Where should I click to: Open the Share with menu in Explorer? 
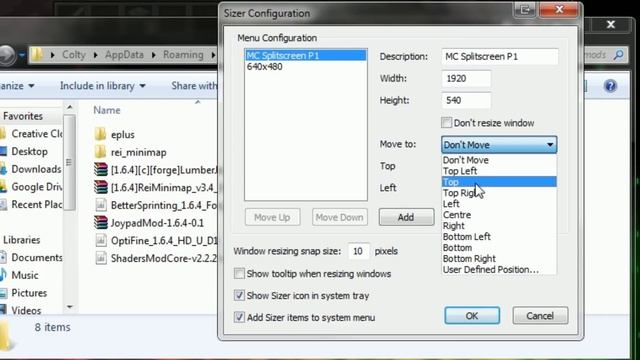click(x=194, y=86)
